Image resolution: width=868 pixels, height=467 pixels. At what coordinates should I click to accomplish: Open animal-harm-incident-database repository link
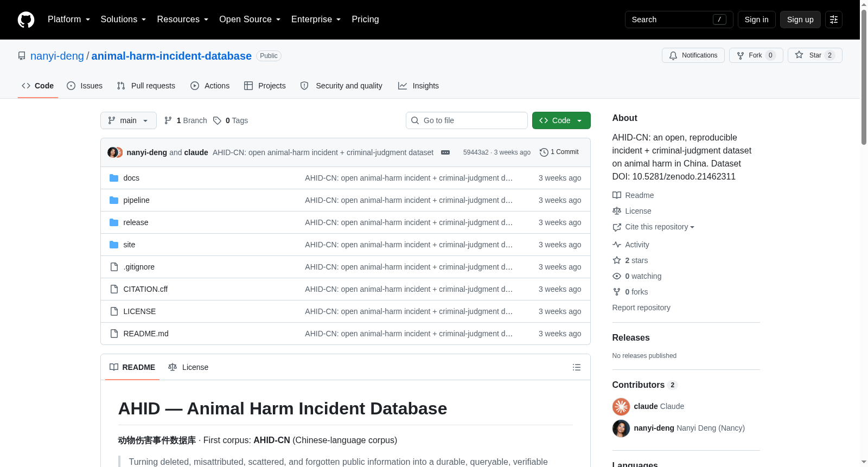[171, 56]
